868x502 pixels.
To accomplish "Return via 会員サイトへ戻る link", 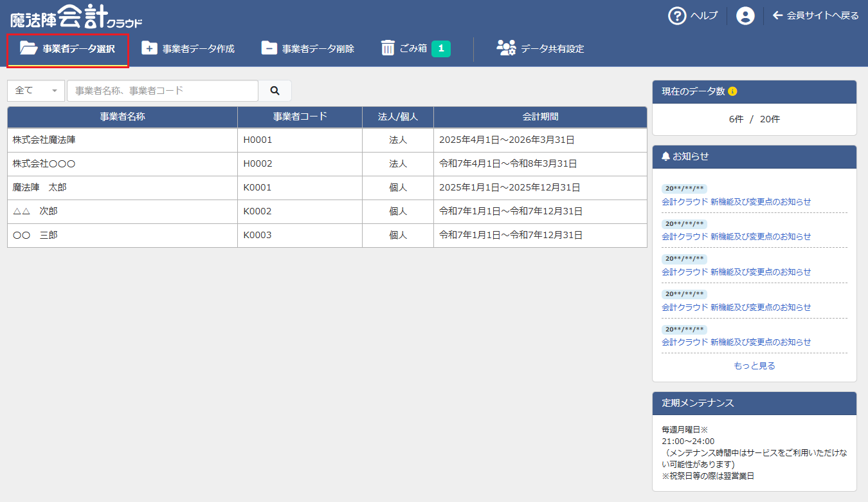I will click(x=815, y=16).
